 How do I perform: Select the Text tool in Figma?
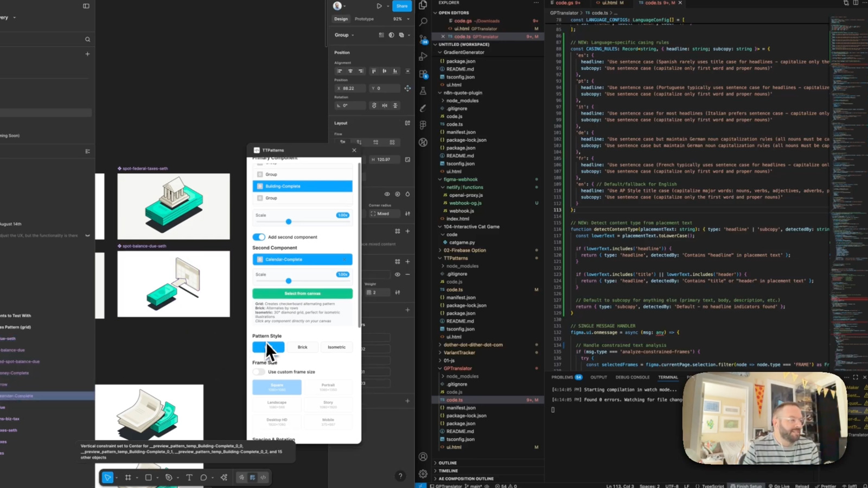point(189,477)
